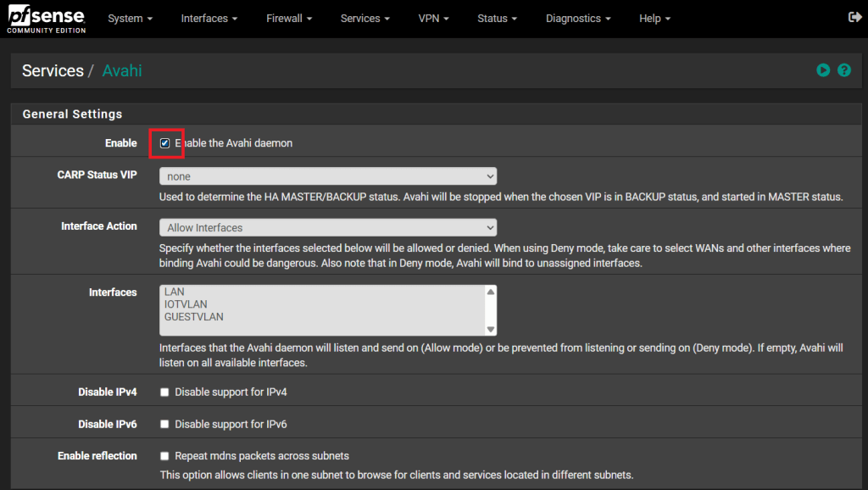Image resolution: width=868 pixels, height=490 pixels.
Task: Uncheck the Enable the Avahi daemon checkbox
Action: 165,143
